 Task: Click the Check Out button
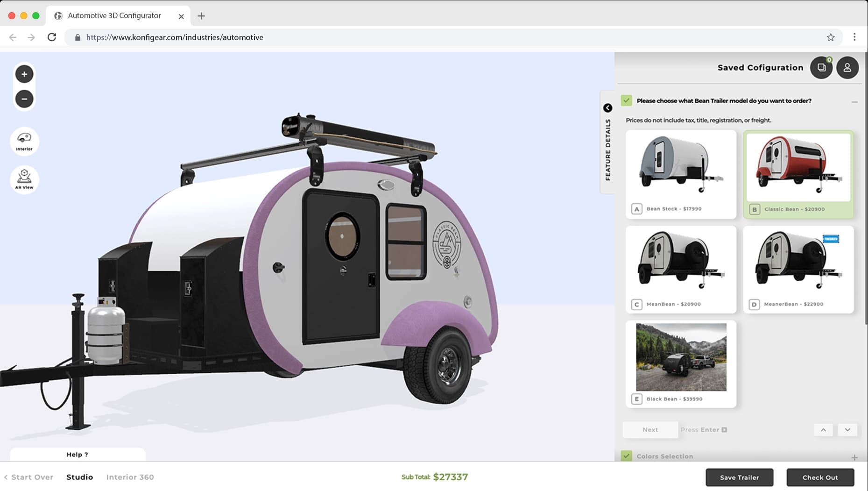tap(820, 477)
